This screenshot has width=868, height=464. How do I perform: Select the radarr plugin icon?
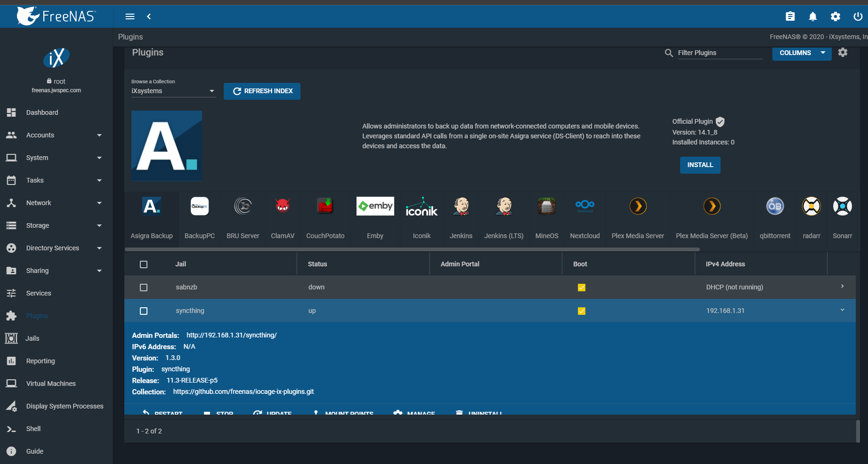[x=811, y=206]
